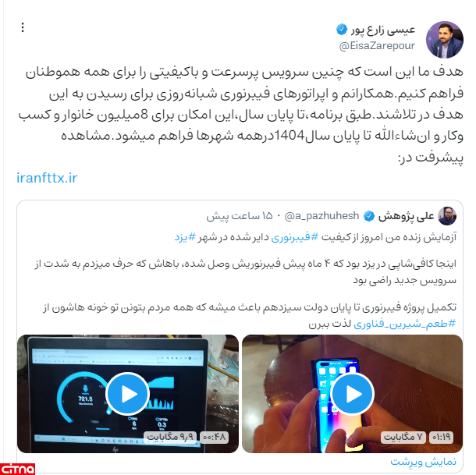Open the #یزد hashtag
Screen dimensions: 476x475
185,237
